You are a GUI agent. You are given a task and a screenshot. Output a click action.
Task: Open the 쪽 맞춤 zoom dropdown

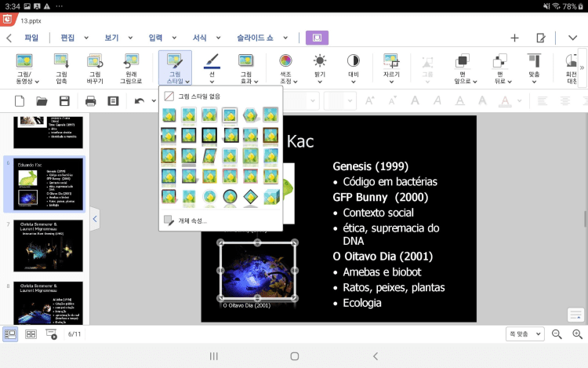[525, 333]
